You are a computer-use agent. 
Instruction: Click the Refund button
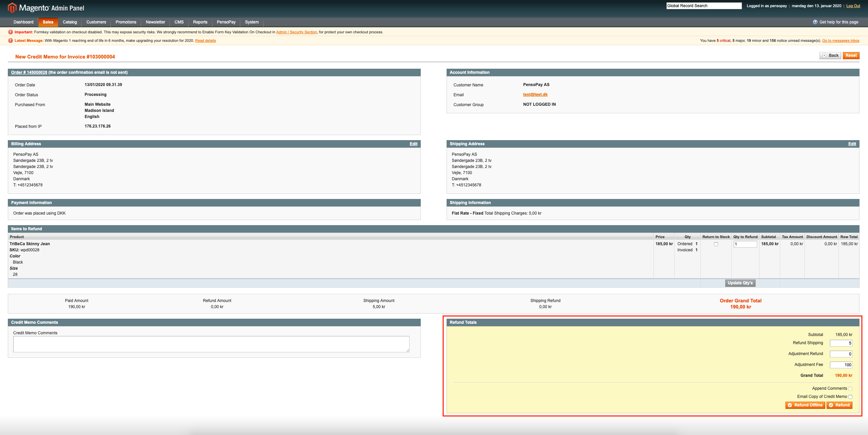tap(840, 406)
